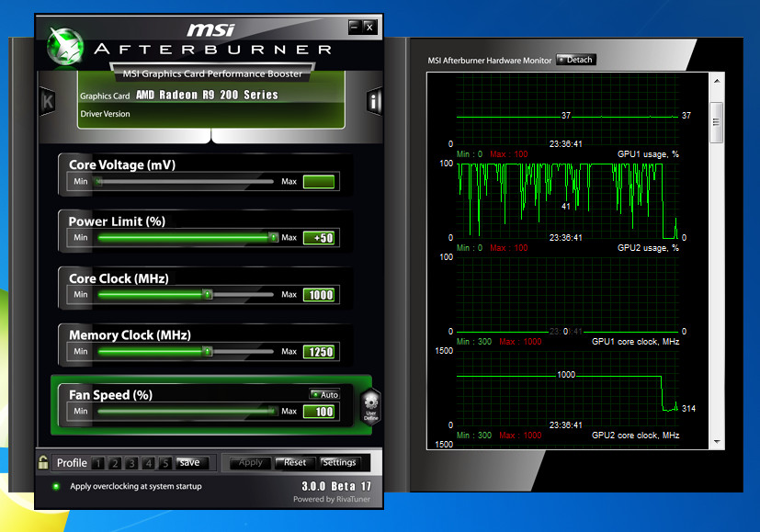
Task: Click the hardware monitor scrollbar thumb
Action: (x=717, y=122)
